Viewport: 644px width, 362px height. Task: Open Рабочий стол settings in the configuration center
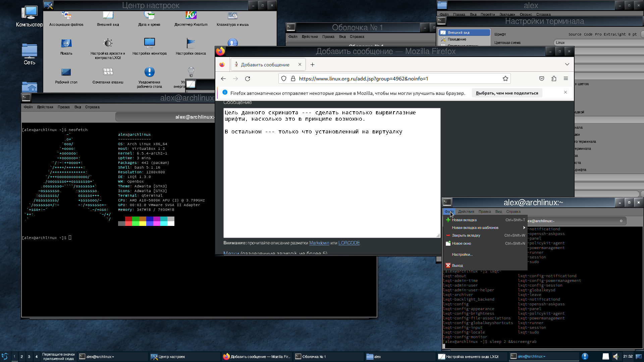[x=66, y=76]
